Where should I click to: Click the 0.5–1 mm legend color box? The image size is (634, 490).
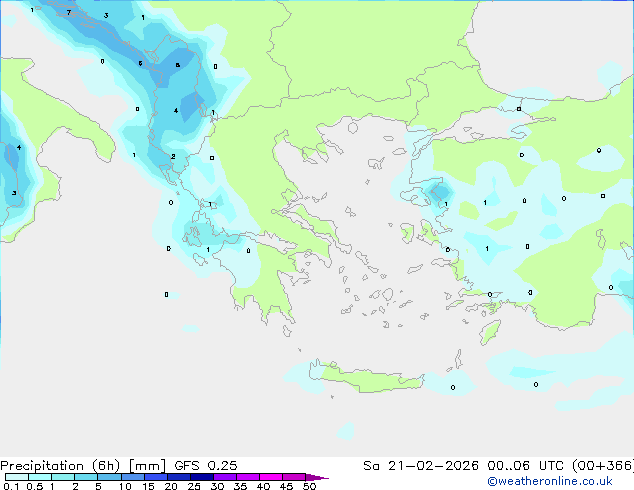(40, 477)
